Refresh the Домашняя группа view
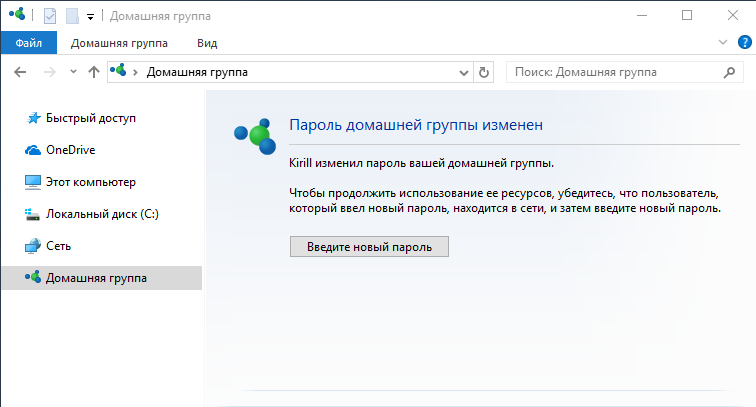756x407 pixels. (484, 72)
